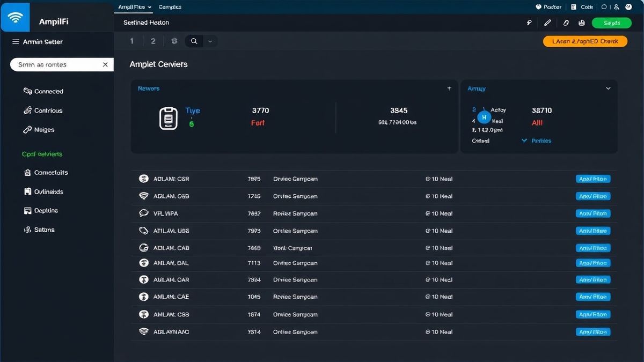
Task: Click the plus icon in Newors card
Action: pos(449,88)
